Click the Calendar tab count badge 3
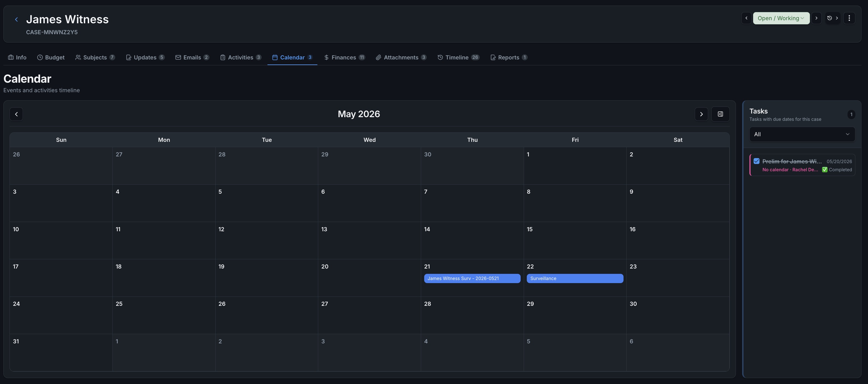 pyautogui.click(x=310, y=57)
